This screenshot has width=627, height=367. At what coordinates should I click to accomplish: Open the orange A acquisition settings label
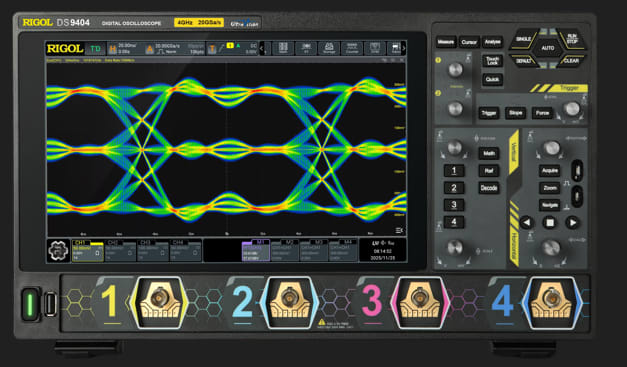(150, 49)
